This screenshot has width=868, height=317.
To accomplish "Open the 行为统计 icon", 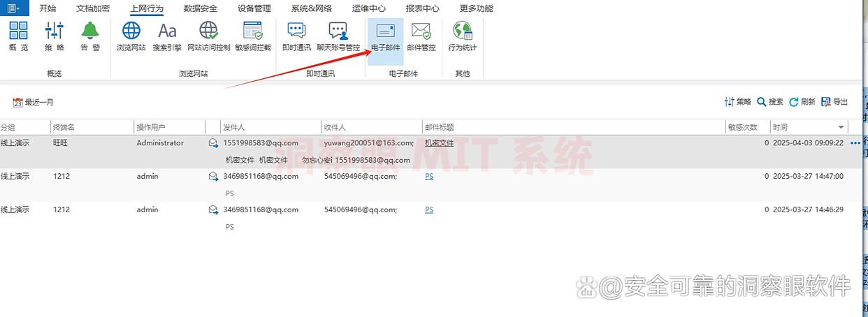I will pos(463,36).
